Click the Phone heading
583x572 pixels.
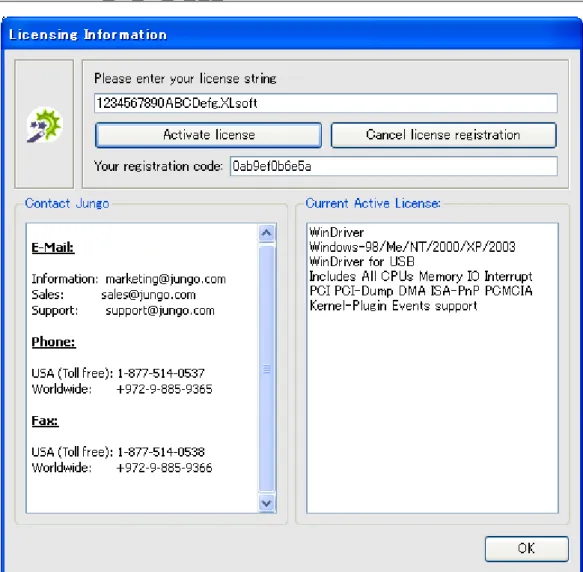pos(54,342)
